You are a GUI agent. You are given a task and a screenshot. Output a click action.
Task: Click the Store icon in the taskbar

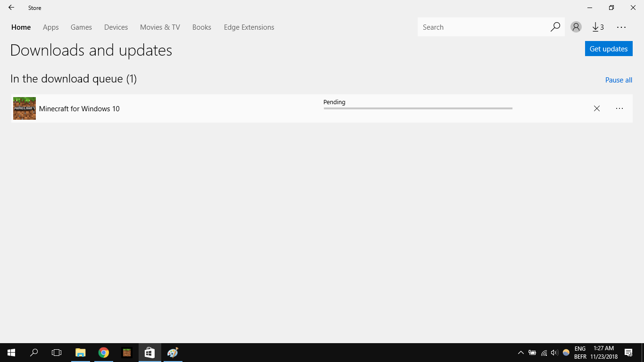click(x=150, y=353)
